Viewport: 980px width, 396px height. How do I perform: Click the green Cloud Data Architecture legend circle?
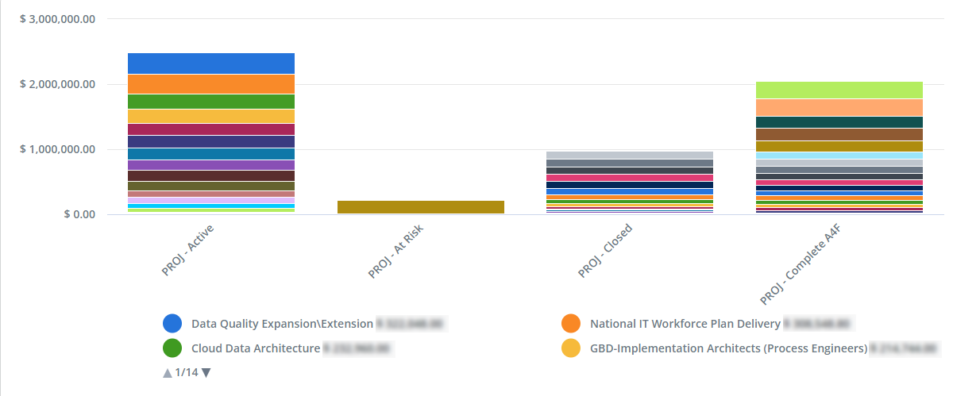pos(172,348)
